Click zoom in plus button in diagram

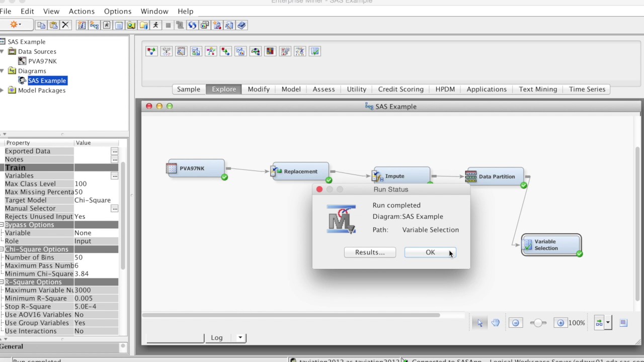coord(560,323)
